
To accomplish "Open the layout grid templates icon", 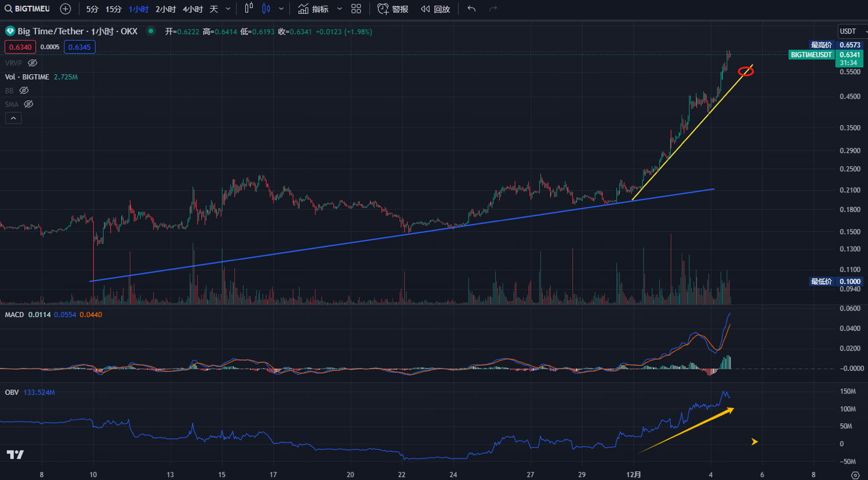I will 356,9.
